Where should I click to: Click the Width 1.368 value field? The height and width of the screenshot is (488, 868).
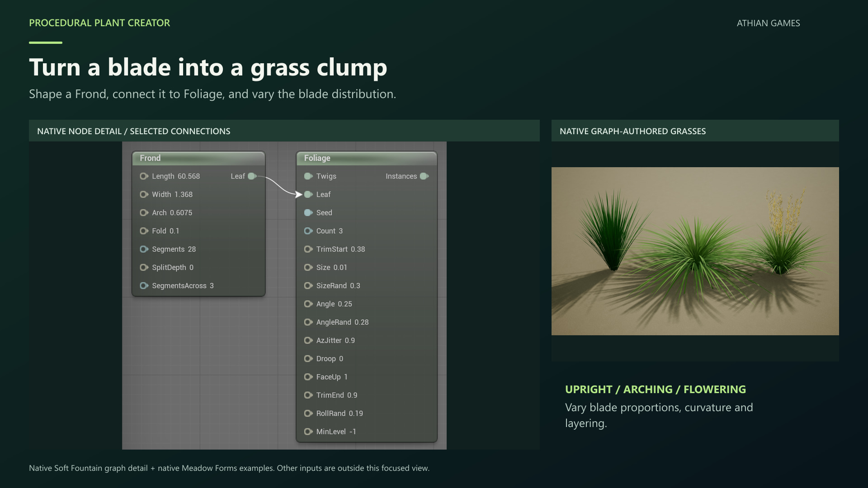172,194
